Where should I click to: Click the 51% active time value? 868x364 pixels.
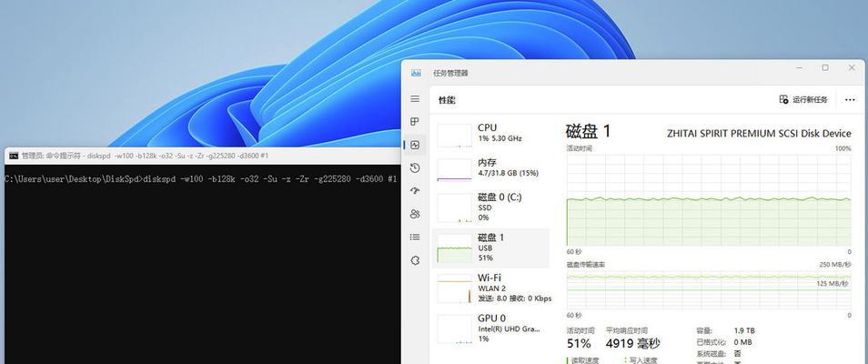[x=579, y=343]
